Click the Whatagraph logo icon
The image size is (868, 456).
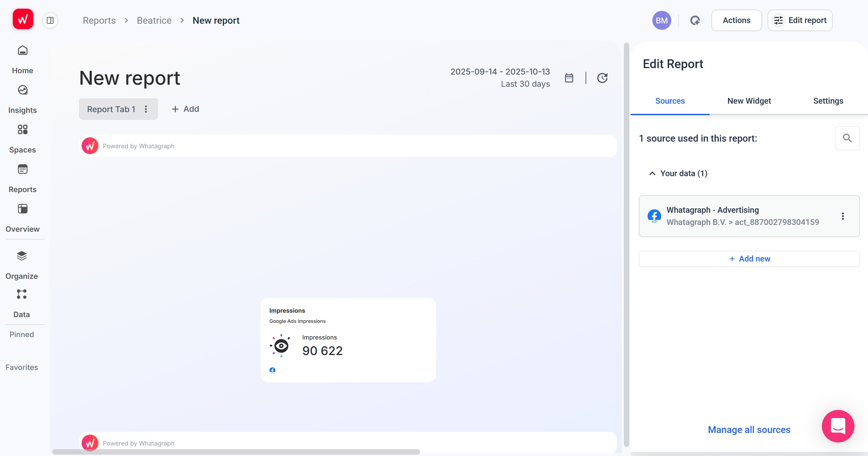coord(23,19)
